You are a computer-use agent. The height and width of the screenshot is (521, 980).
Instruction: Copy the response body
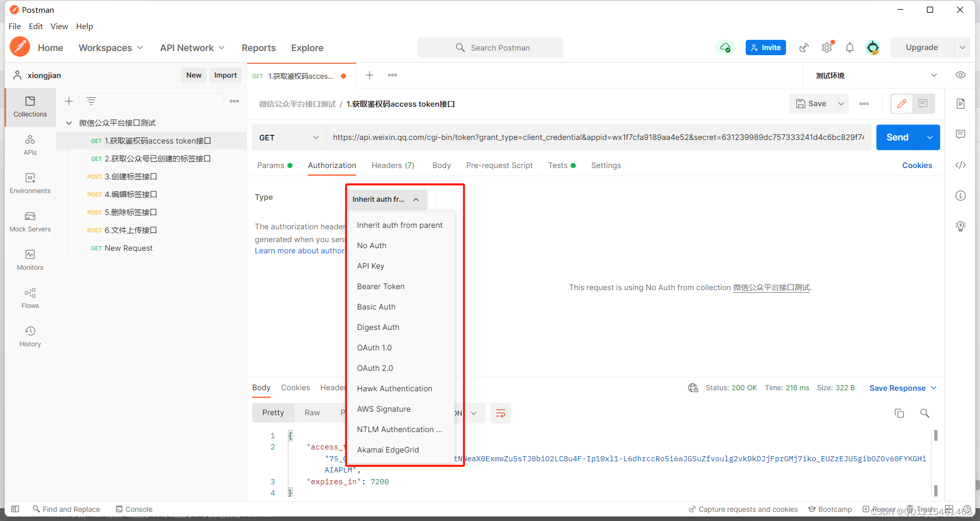(899, 413)
